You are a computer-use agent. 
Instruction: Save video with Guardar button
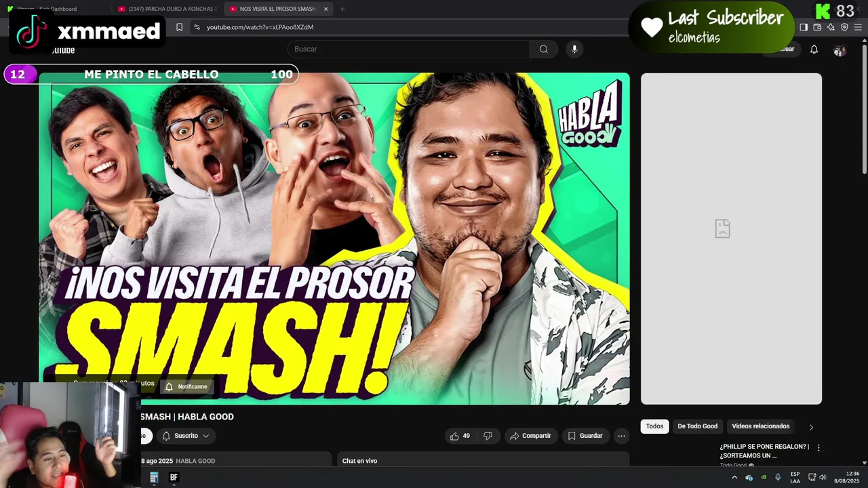click(585, 436)
